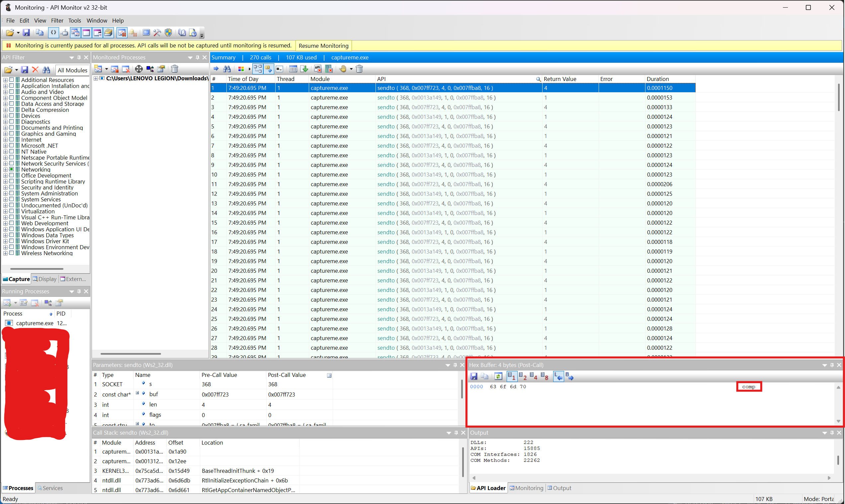Switch Hex Buffer to big-endian byte order
Screen dimensions: 845x504
[569, 376]
